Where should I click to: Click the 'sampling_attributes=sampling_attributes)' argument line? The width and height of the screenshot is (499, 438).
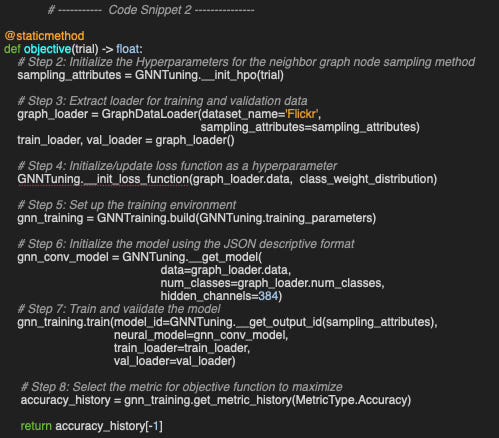(x=310, y=127)
